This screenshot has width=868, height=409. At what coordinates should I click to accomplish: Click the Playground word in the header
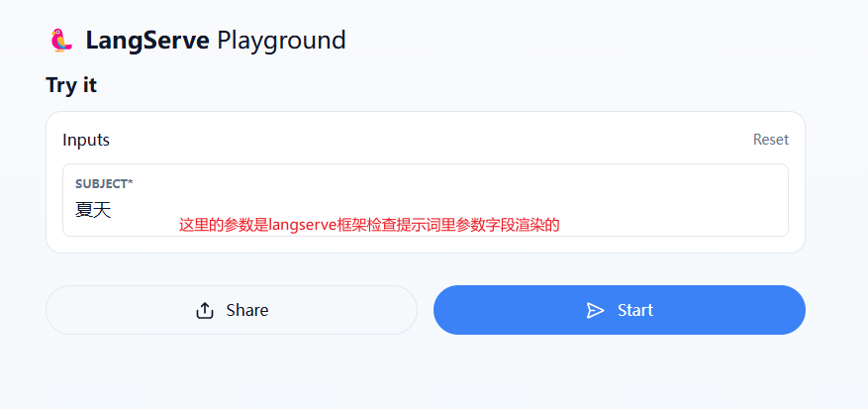[x=281, y=41]
